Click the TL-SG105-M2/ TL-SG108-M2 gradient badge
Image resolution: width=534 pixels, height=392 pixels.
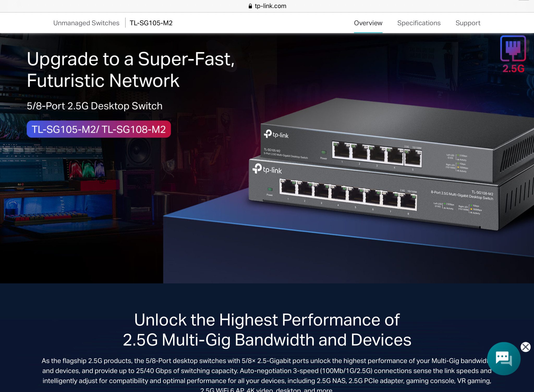pyautogui.click(x=99, y=129)
